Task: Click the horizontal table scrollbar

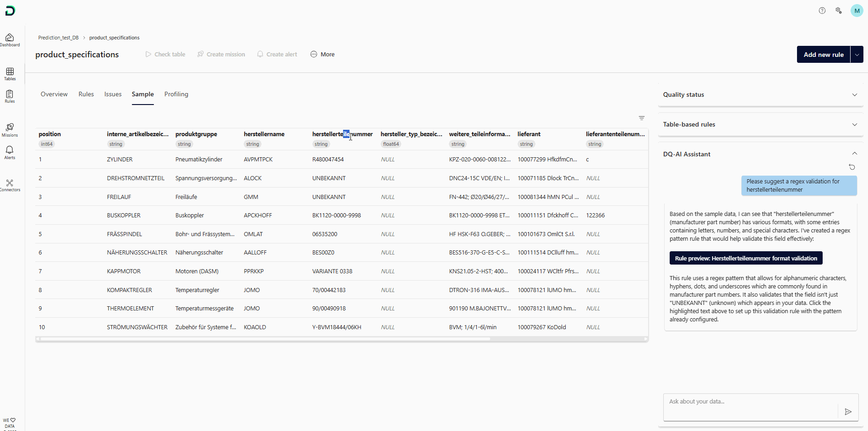Action: tap(266, 339)
